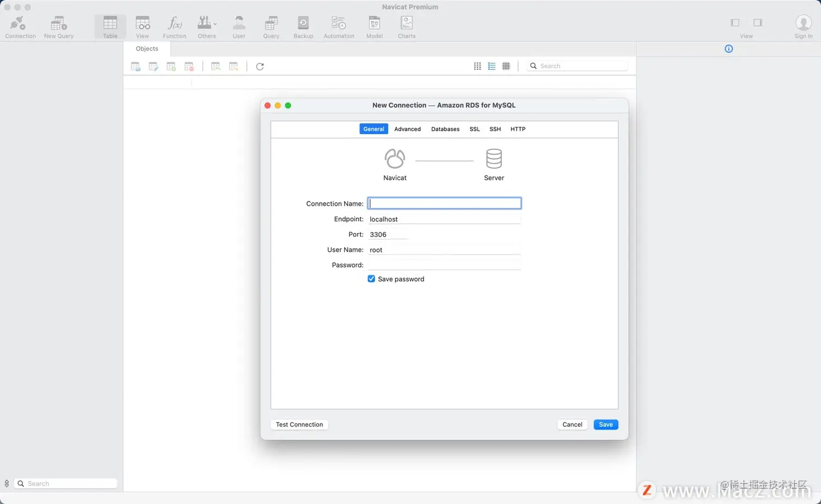Click the blue info icon in right panel
Viewport: 821px width, 504px height.
(x=729, y=49)
